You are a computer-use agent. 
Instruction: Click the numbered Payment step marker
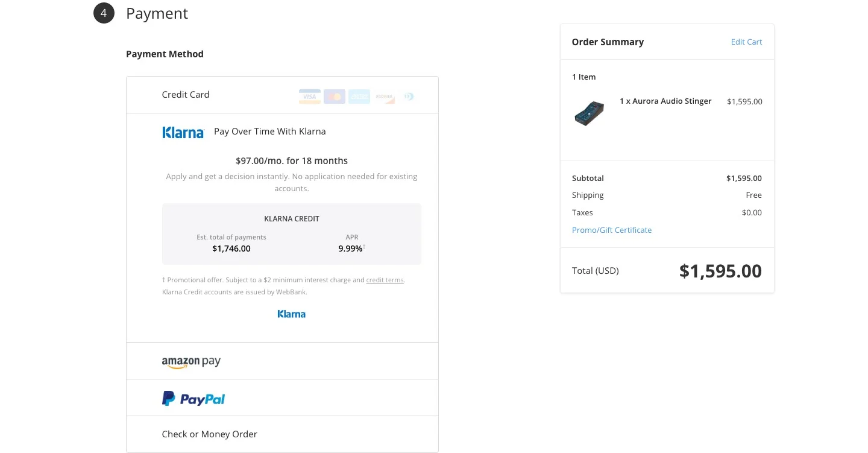(104, 12)
